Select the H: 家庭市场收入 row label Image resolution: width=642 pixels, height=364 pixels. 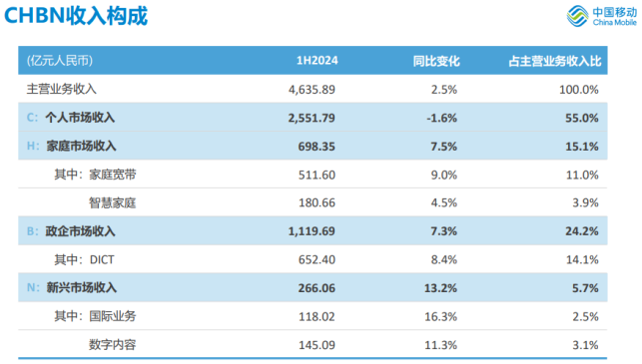pos(72,146)
